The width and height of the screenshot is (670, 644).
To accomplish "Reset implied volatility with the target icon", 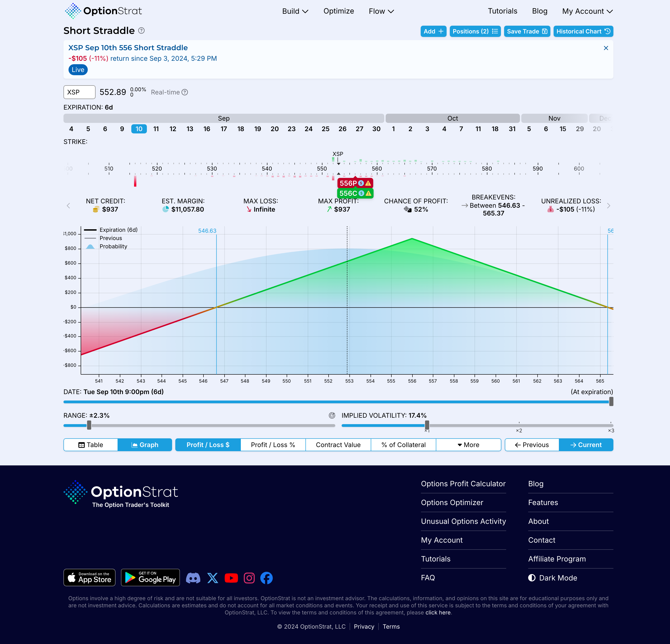I will 332,415.
